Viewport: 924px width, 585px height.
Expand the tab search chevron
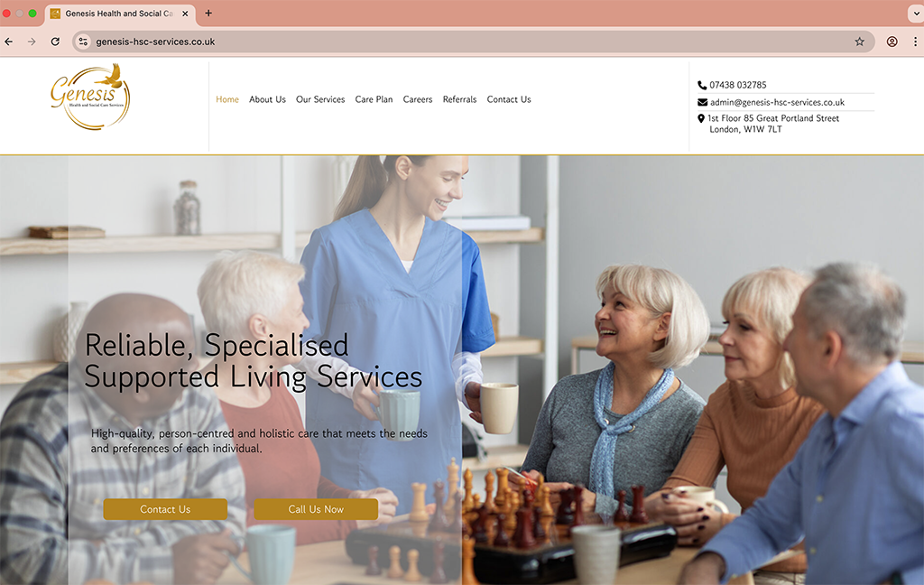(x=917, y=13)
